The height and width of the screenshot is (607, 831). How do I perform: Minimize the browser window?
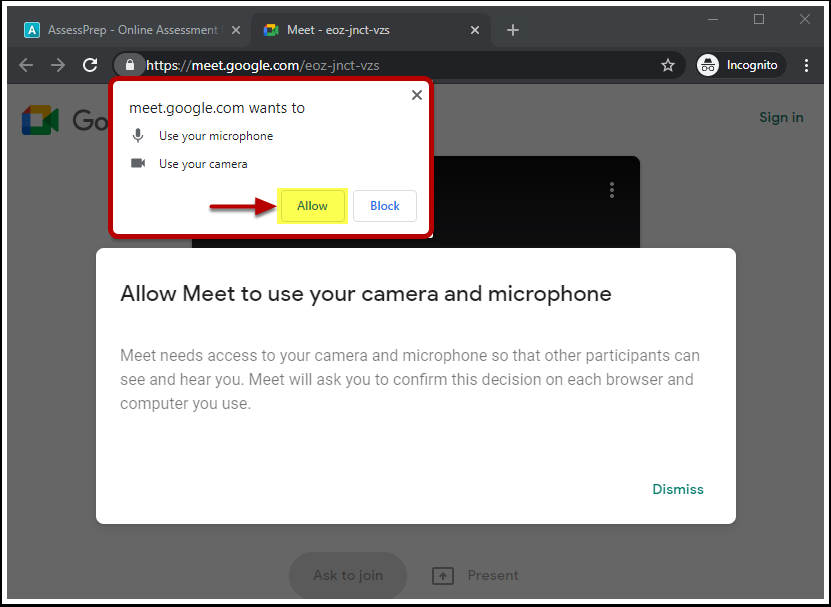(x=713, y=20)
